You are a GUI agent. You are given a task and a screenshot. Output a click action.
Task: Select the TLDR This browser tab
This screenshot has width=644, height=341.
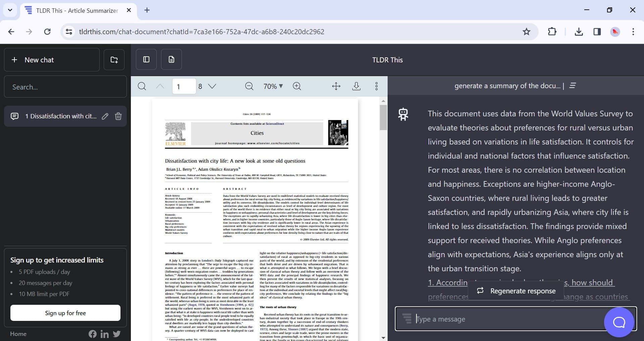pos(79,10)
